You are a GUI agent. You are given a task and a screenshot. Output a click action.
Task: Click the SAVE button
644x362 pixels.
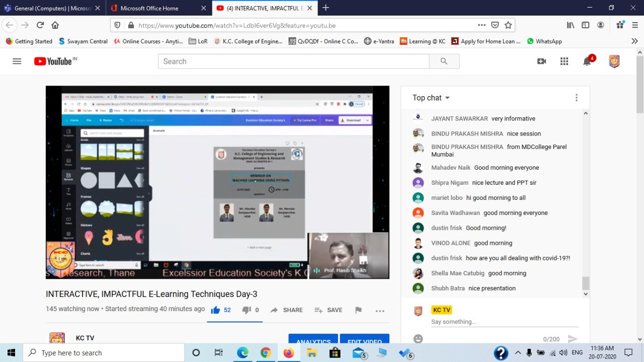tap(328, 310)
